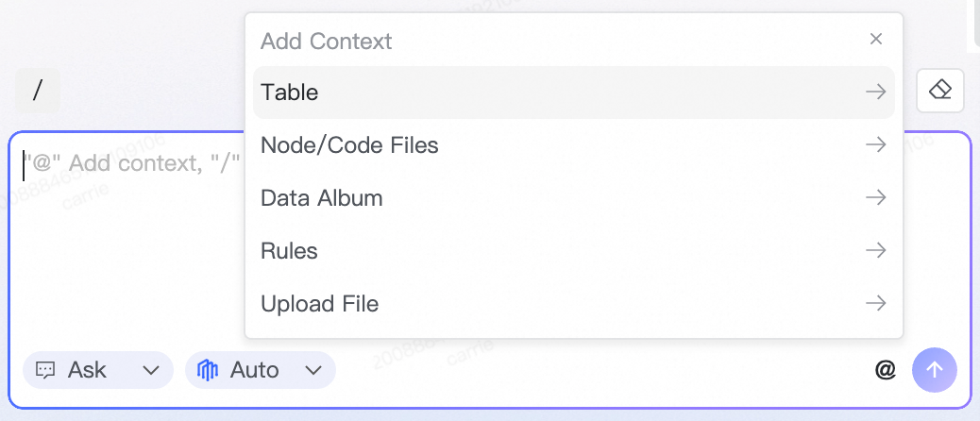Image resolution: width=980 pixels, height=421 pixels.
Task: Click the slash command shortcut chip
Action: tap(38, 91)
